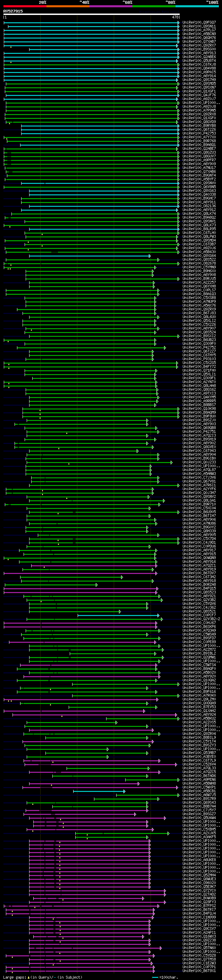Click the UniRef100_Q2QMW1 label
The image size is (222, 980).
pos(199,657)
